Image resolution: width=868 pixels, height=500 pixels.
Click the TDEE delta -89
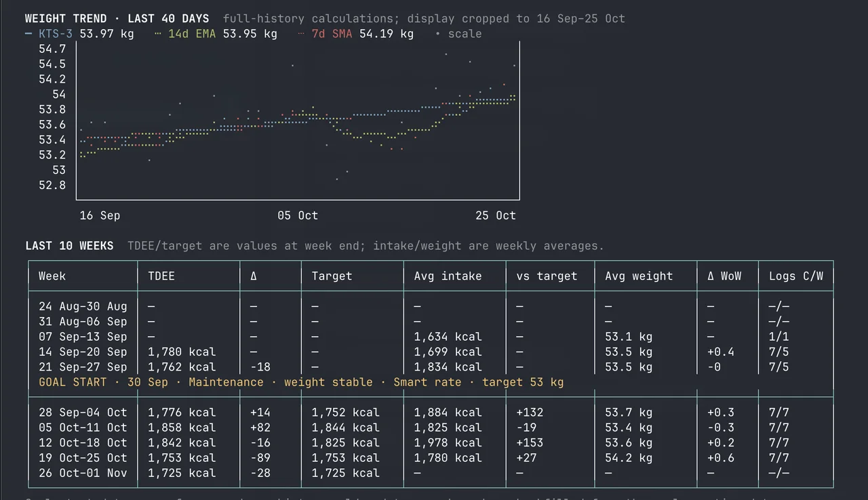click(260, 457)
